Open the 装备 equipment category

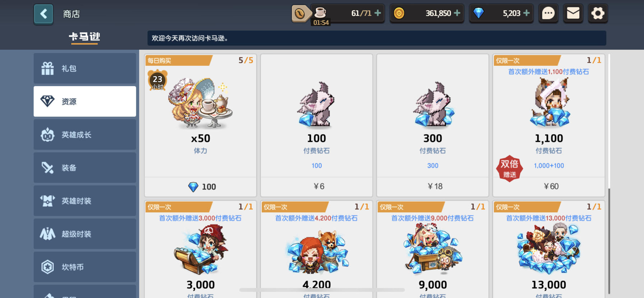[x=85, y=168]
